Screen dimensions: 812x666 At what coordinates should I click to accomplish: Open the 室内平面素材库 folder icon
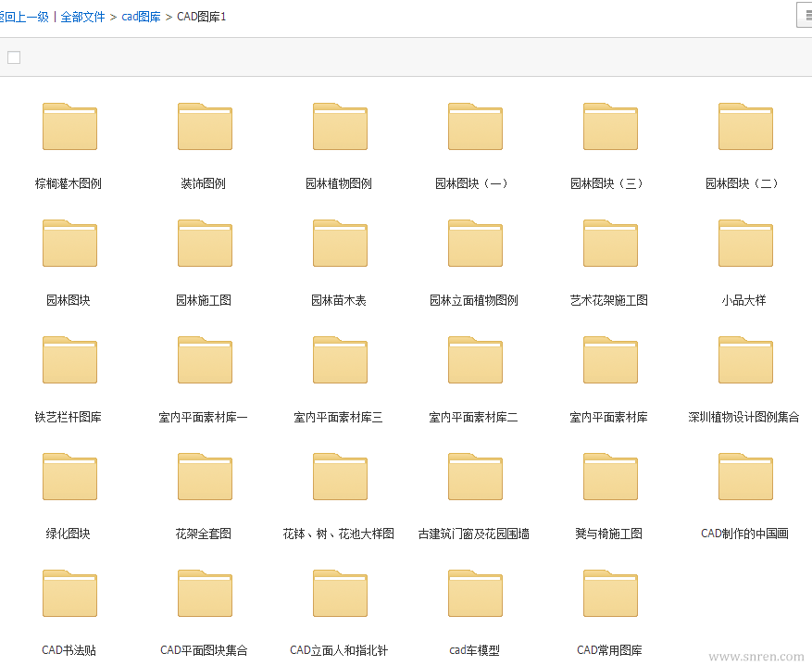click(x=610, y=360)
